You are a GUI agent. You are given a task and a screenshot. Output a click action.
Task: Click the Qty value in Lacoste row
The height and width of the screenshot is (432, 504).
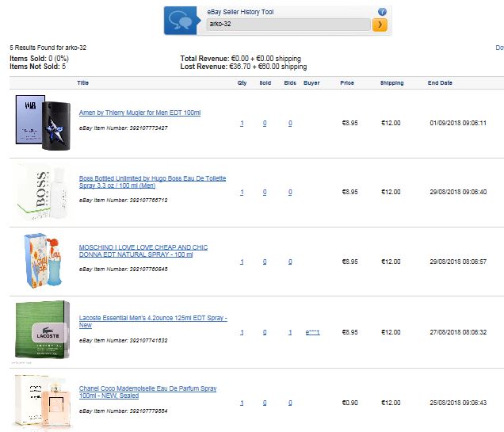click(x=242, y=332)
